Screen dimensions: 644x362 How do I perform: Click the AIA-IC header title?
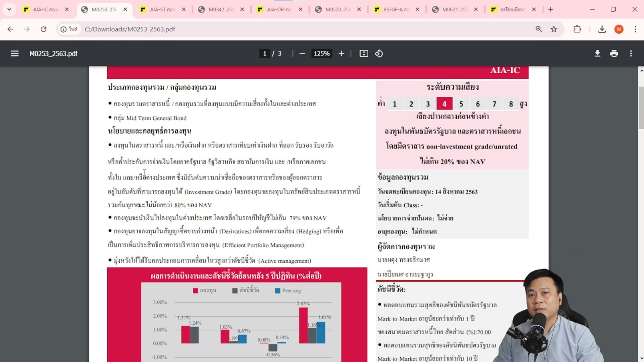coord(505,70)
